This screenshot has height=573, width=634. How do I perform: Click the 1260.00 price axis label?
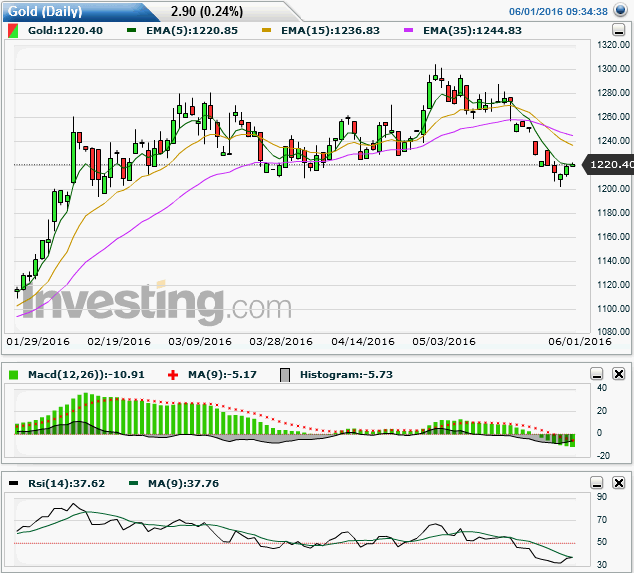coord(613,117)
